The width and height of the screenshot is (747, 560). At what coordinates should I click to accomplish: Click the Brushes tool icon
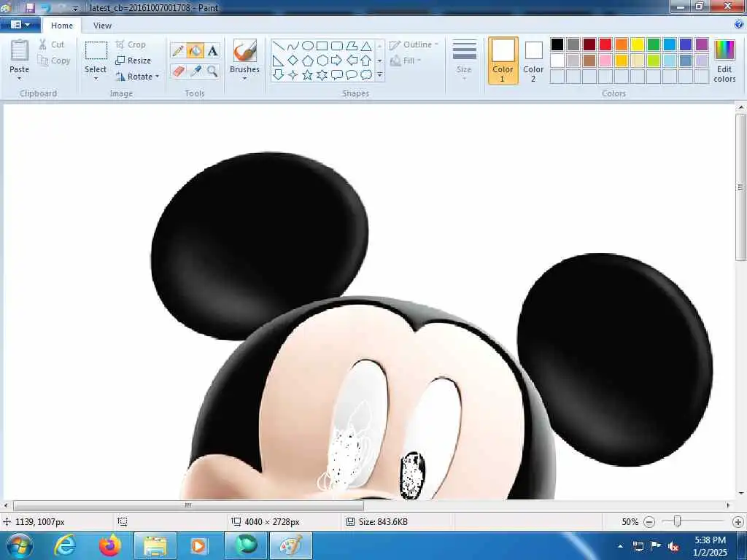point(245,50)
